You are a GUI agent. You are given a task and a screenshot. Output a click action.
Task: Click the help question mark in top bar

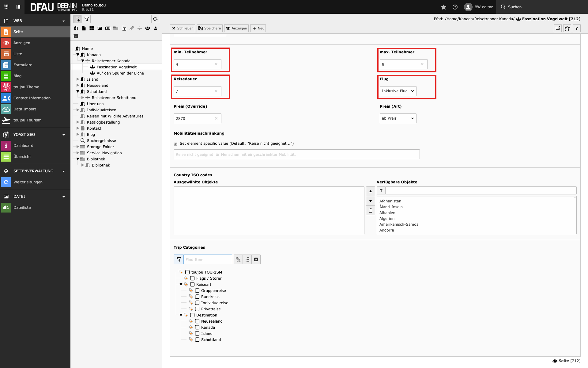click(x=455, y=7)
